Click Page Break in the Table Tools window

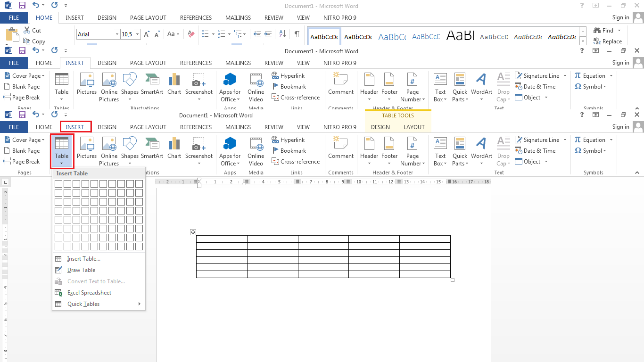[22, 162]
